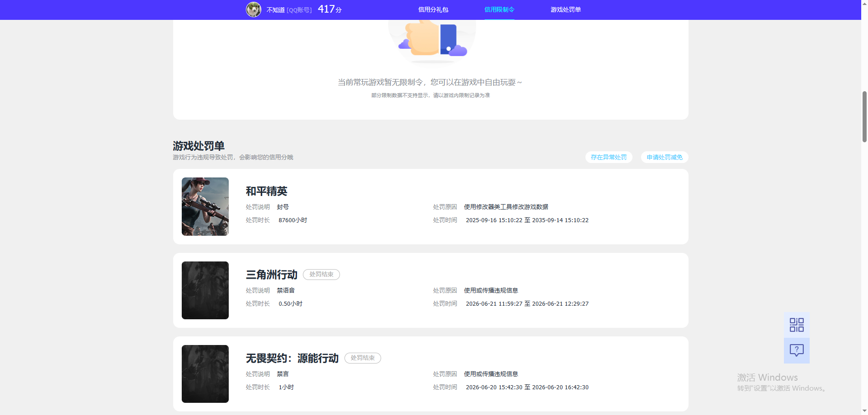
Task: Click note 部分限制数据不支持显示
Action: point(430,95)
